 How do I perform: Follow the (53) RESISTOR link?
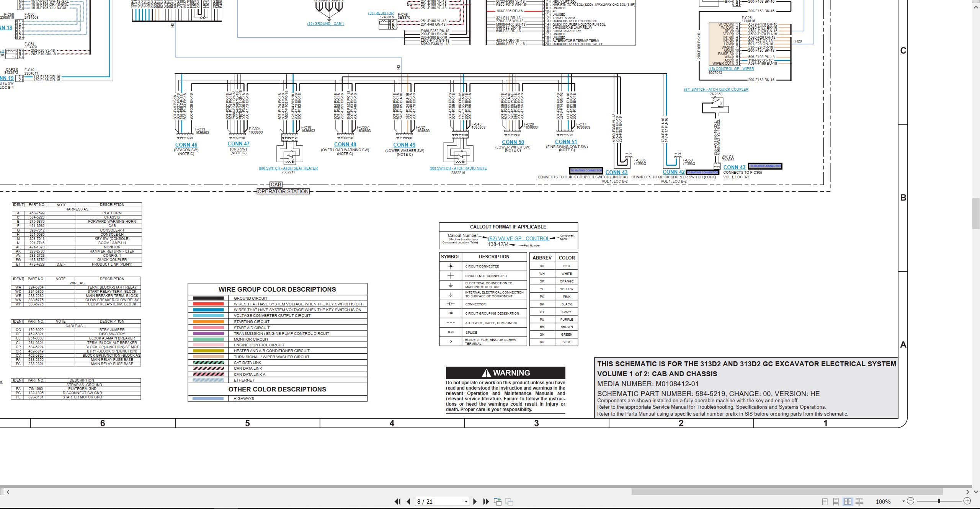381,13
